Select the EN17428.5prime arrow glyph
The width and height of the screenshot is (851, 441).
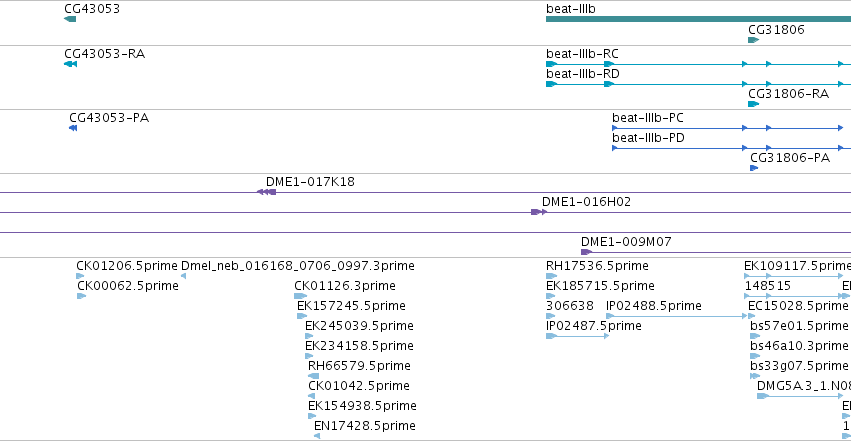(x=317, y=436)
